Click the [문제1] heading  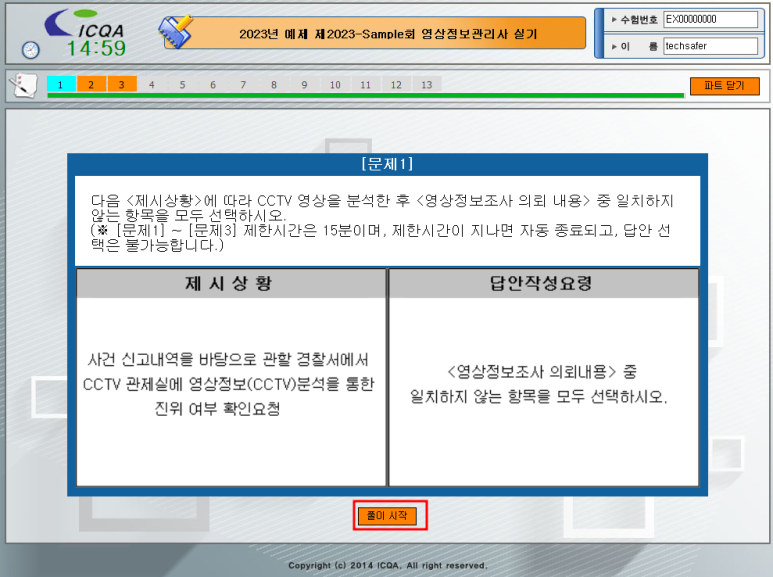[x=387, y=164]
